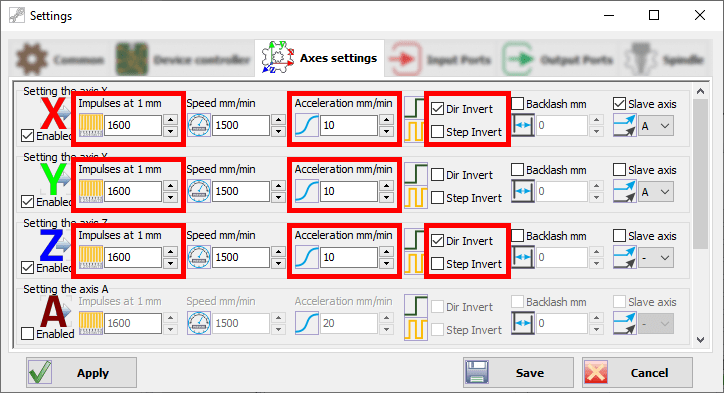This screenshot has height=393, width=724.
Task: Click the Z axis slave arrows icon
Action: coord(625,257)
